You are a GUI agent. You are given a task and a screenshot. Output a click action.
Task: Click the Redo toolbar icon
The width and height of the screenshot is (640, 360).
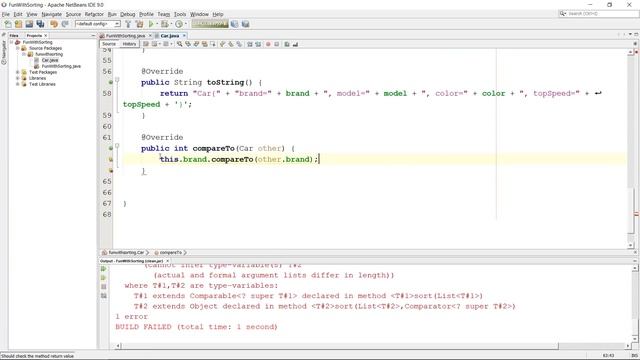(65, 24)
